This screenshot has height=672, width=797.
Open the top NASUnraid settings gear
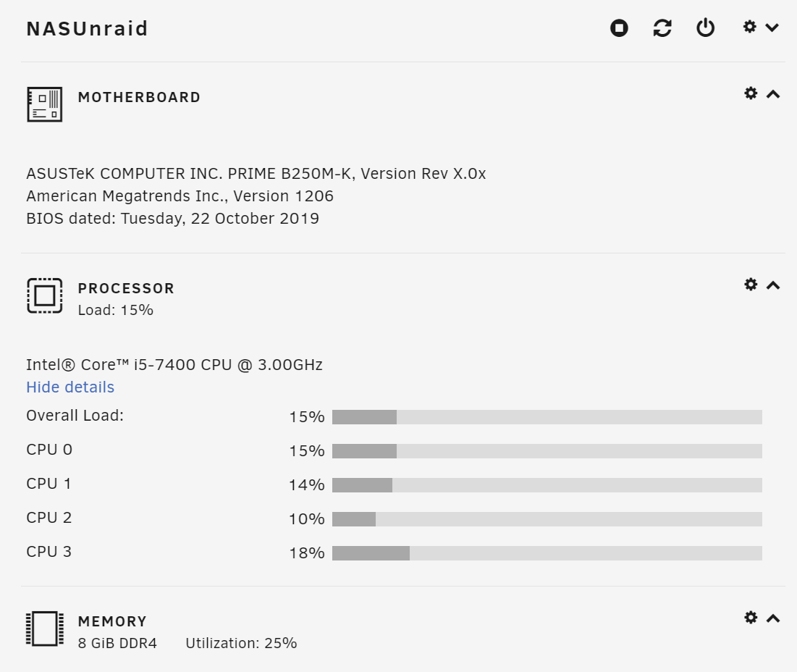(750, 27)
